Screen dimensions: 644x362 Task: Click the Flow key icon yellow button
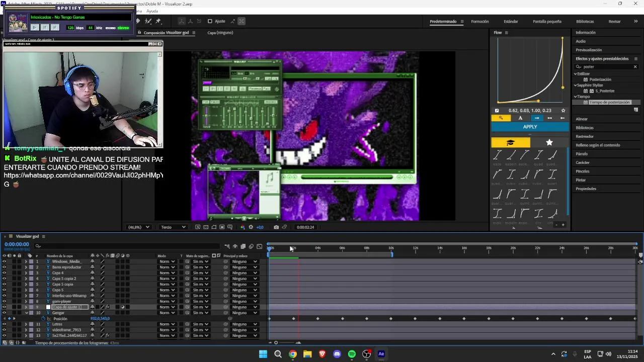(x=501, y=118)
